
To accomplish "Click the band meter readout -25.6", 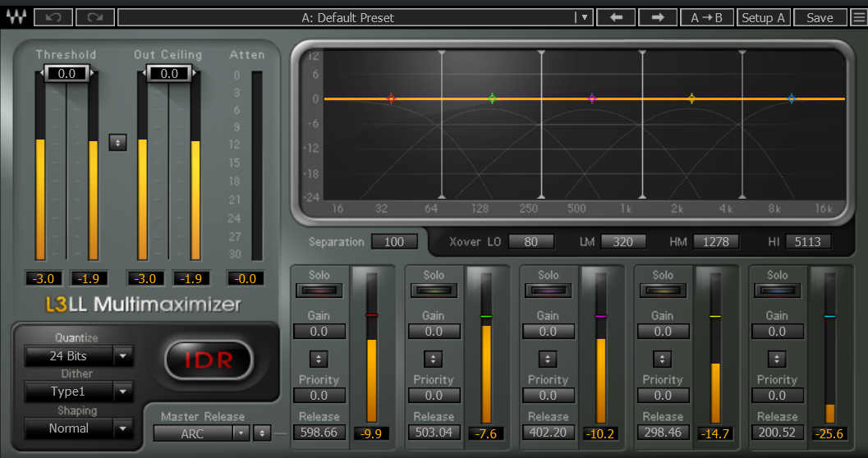I will click(829, 433).
